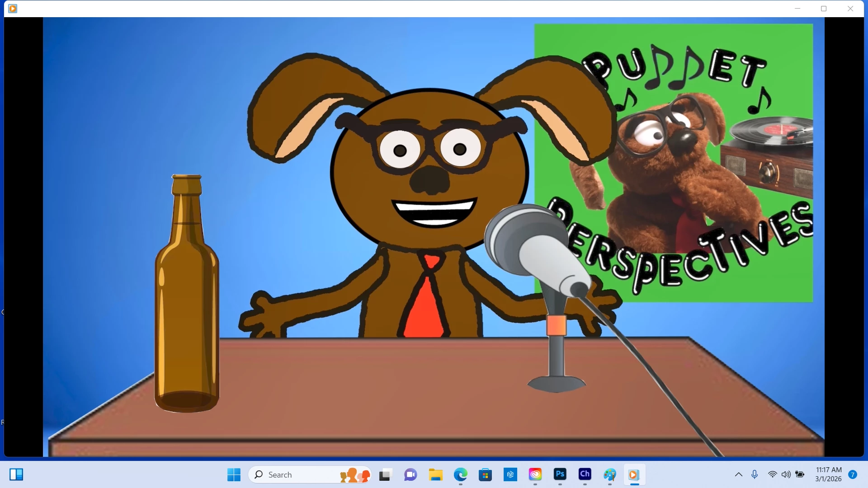
Task: Open Task View on the taskbar
Action: click(385, 474)
